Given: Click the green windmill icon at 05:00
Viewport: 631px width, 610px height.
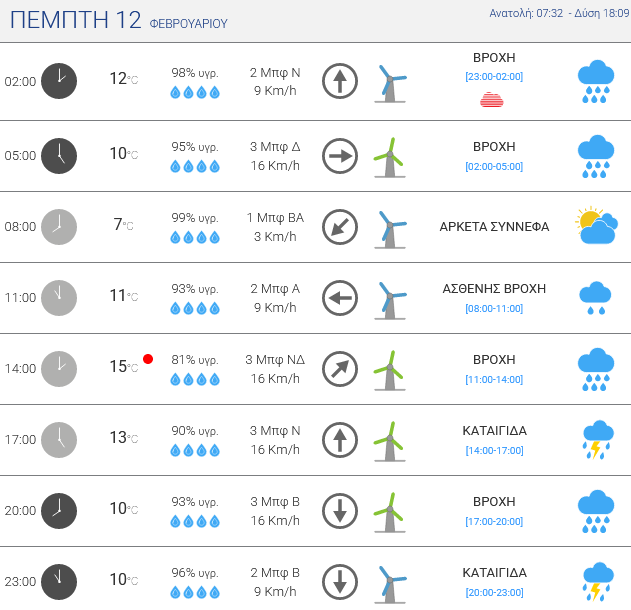Looking at the screenshot, I should pos(388,157).
